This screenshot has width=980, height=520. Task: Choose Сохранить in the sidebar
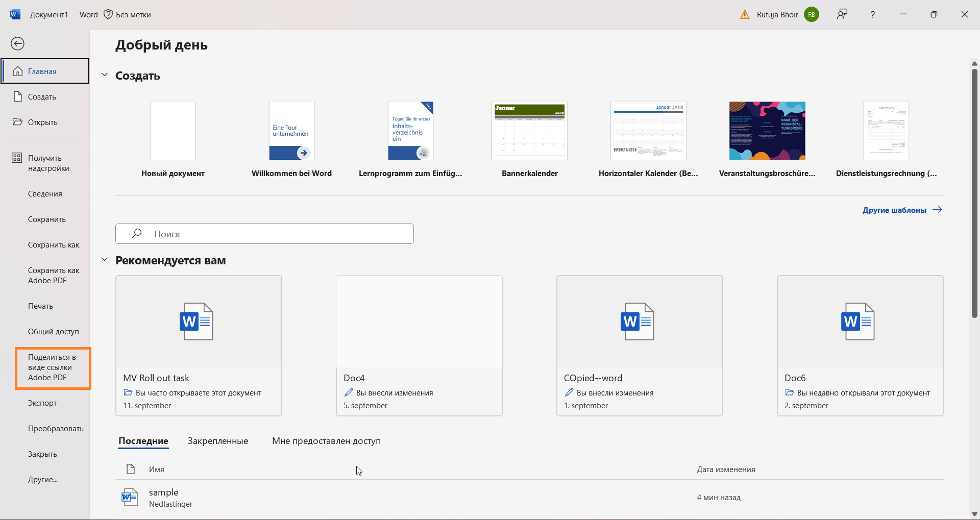[x=45, y=219]
